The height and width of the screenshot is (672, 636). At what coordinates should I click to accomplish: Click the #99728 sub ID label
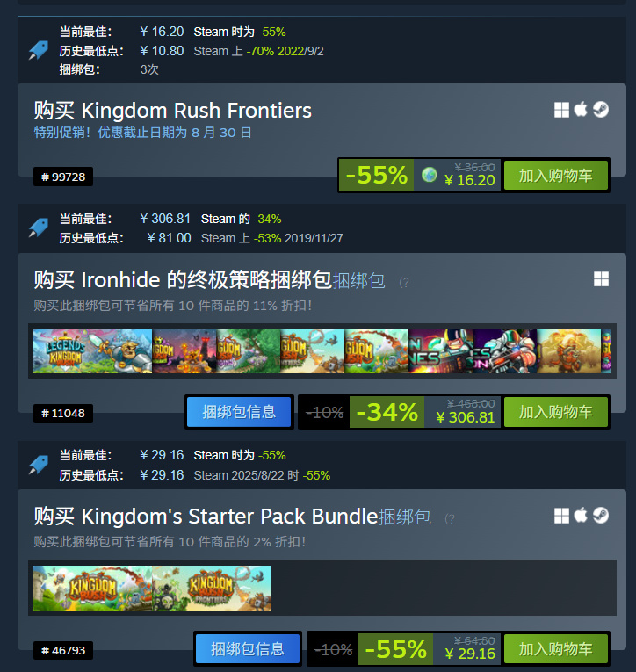(63, 177)
